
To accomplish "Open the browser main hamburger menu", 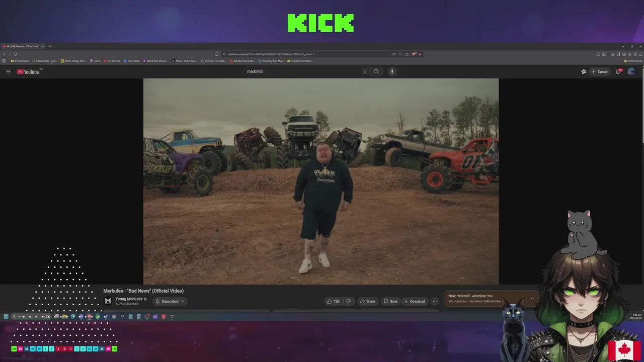I will coord(640,54).
